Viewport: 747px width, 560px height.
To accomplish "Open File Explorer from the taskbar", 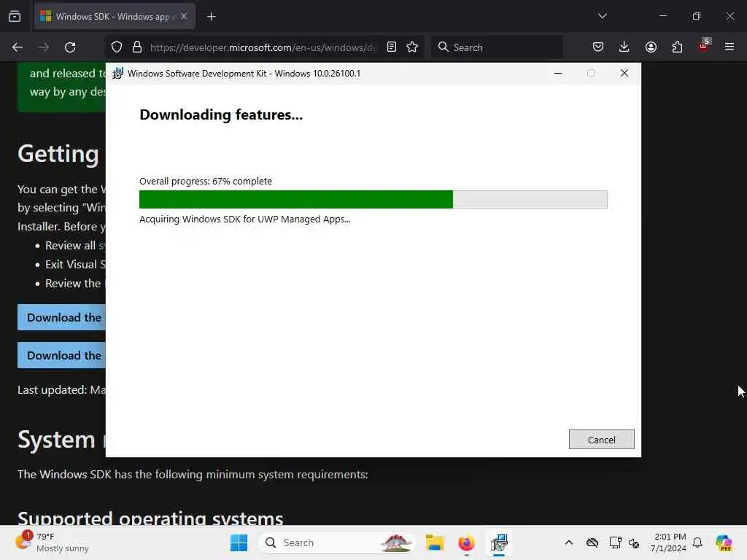I will pos(435,542).
